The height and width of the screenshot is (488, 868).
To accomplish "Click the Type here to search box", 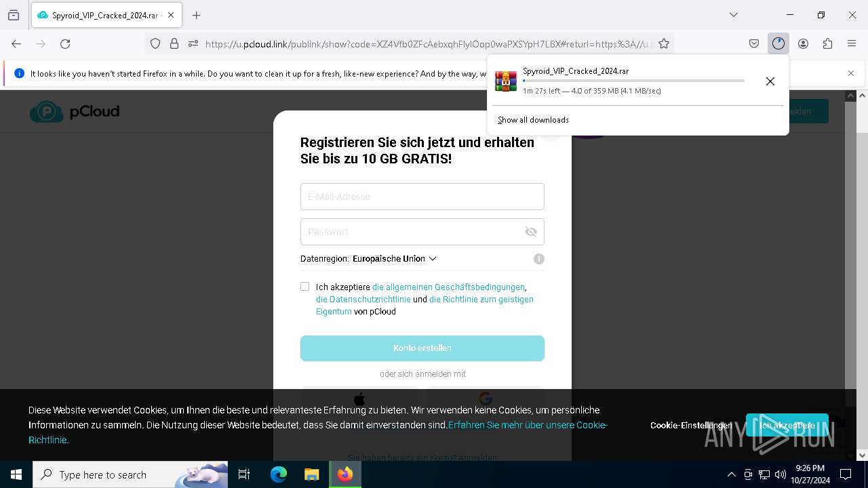I will [x=130, y=474].
